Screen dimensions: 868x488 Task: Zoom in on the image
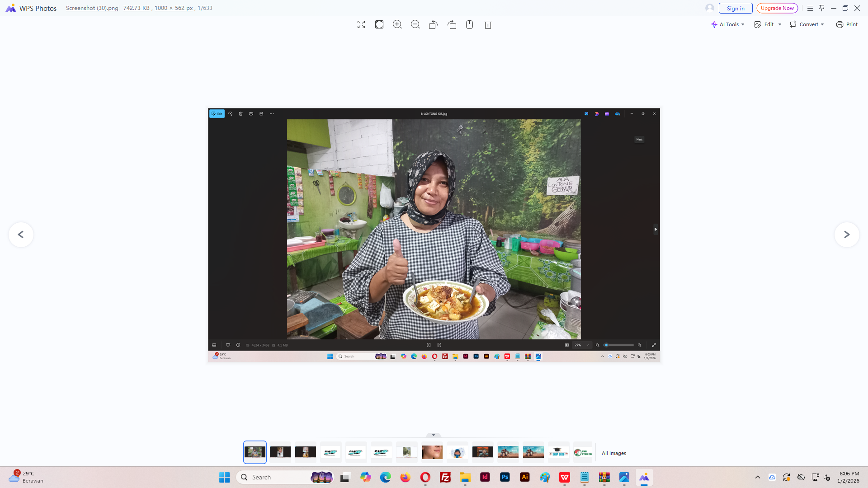click(x=397, y=25)
